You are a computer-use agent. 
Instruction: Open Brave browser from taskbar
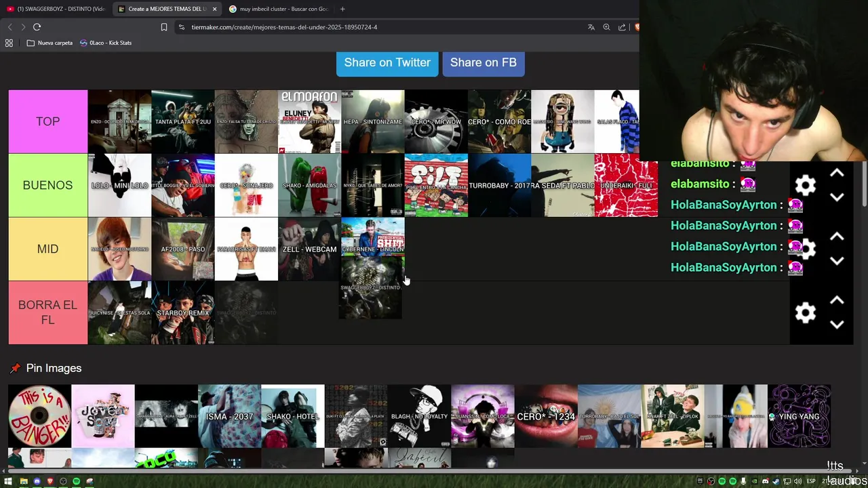point(50,481)
